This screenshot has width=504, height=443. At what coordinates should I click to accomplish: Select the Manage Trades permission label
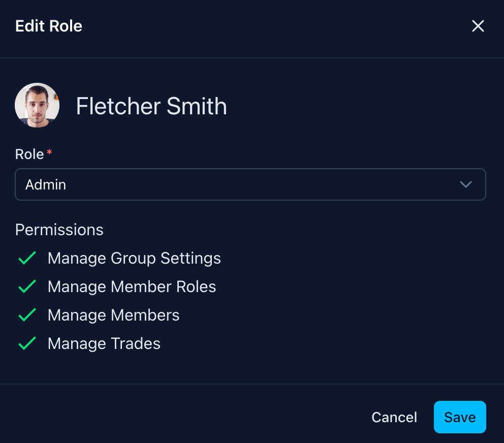tap(104, 344)
